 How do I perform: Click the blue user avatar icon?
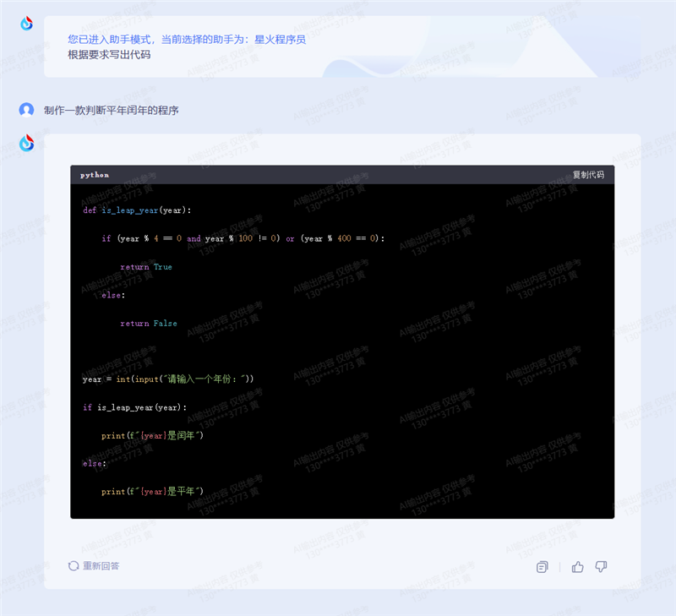[26, 110]
